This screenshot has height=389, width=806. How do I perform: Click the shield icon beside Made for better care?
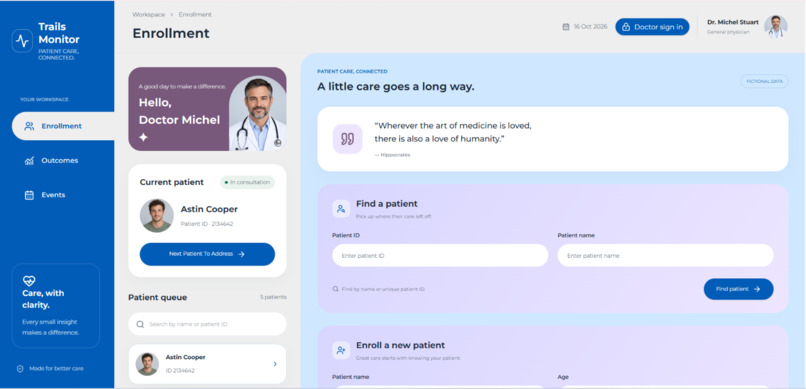[x=20, y=368]
